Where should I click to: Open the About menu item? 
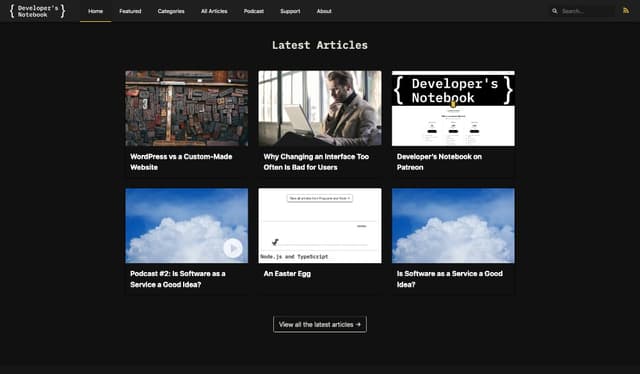324,11
